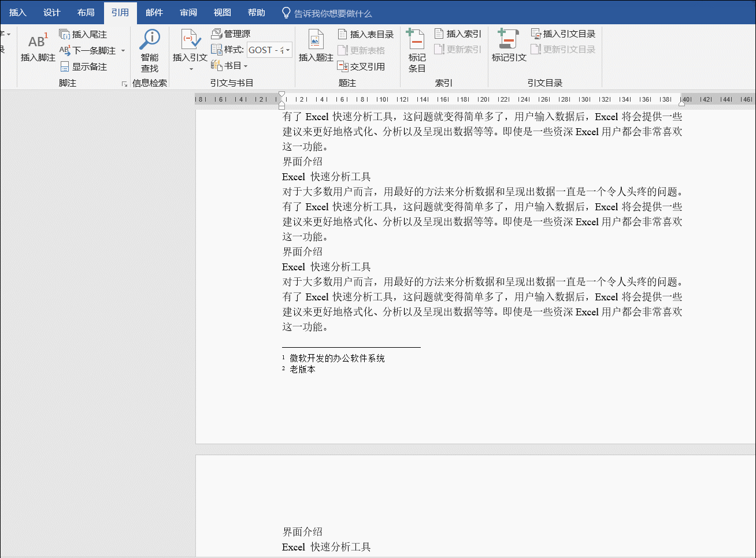
Task: Open the citation style GOST dropdown
Action: point(287,50)
